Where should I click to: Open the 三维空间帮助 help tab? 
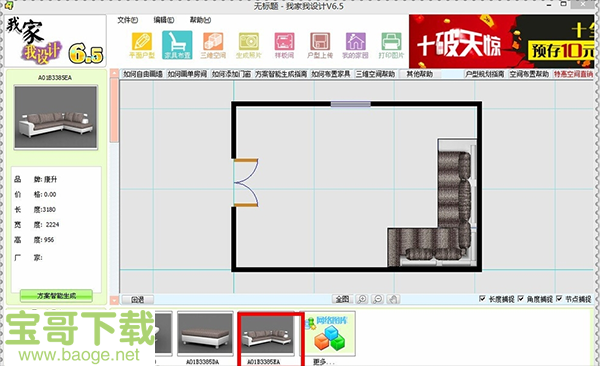[375, 74]
